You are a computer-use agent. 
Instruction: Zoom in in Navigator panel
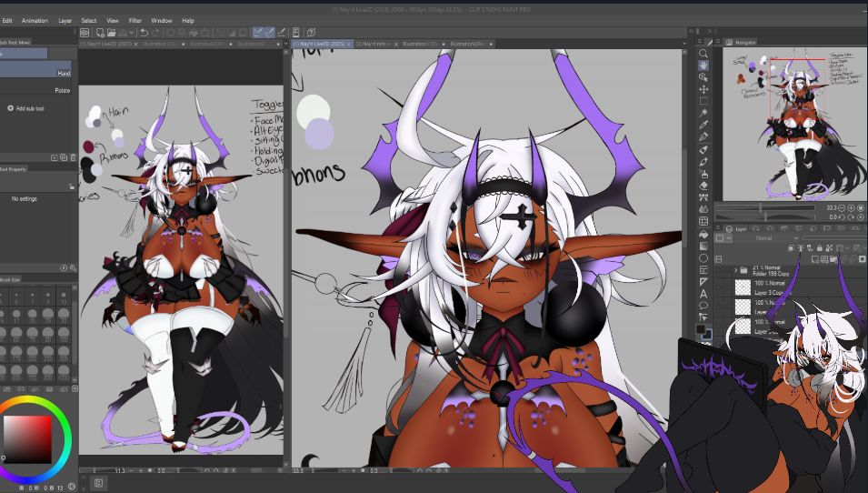(x=852, y=207)
